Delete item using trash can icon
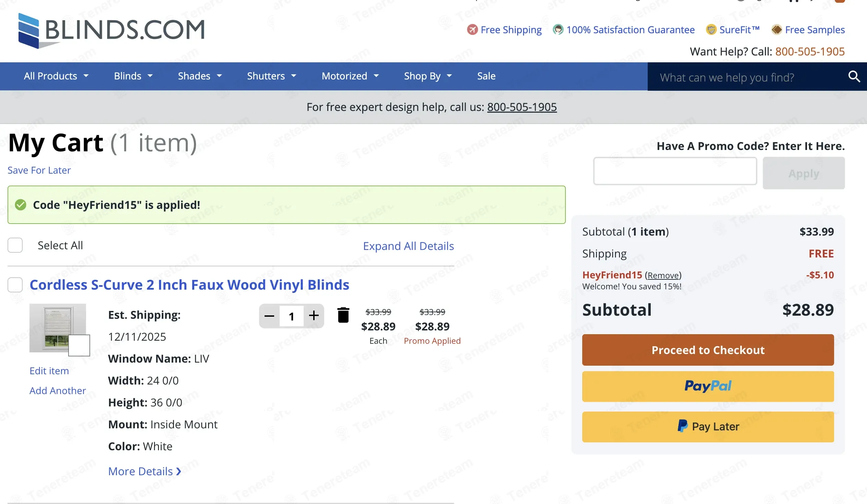 point(343,315)
